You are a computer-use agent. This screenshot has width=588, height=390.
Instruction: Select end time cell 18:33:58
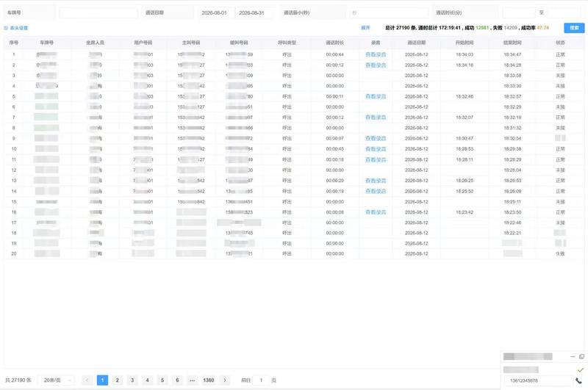pos(512,76)
